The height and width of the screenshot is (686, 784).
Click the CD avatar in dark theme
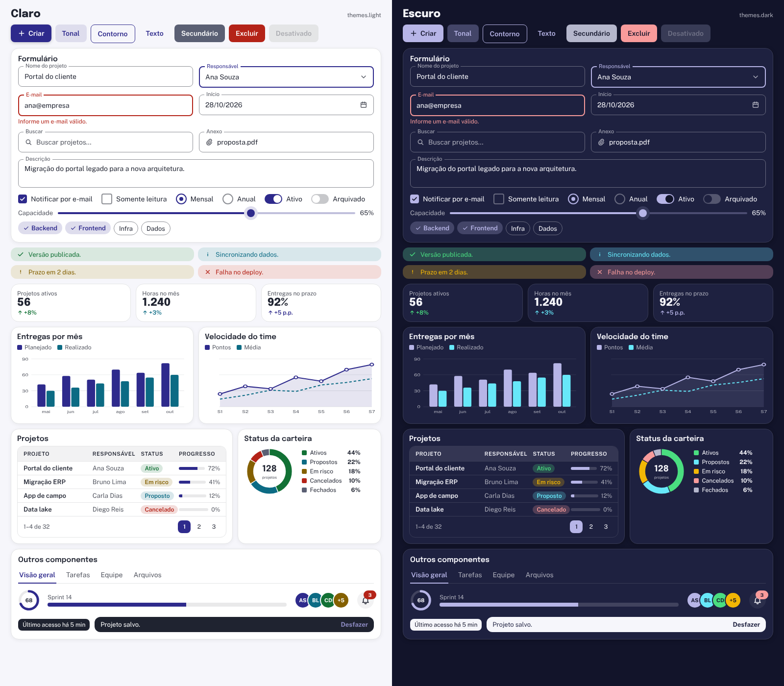[720, 600]
